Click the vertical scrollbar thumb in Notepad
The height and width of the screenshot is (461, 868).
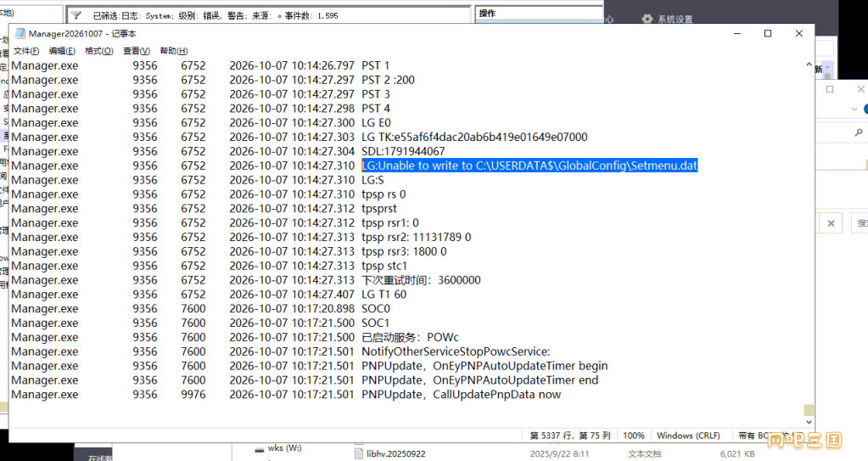[x=809, y=410]
